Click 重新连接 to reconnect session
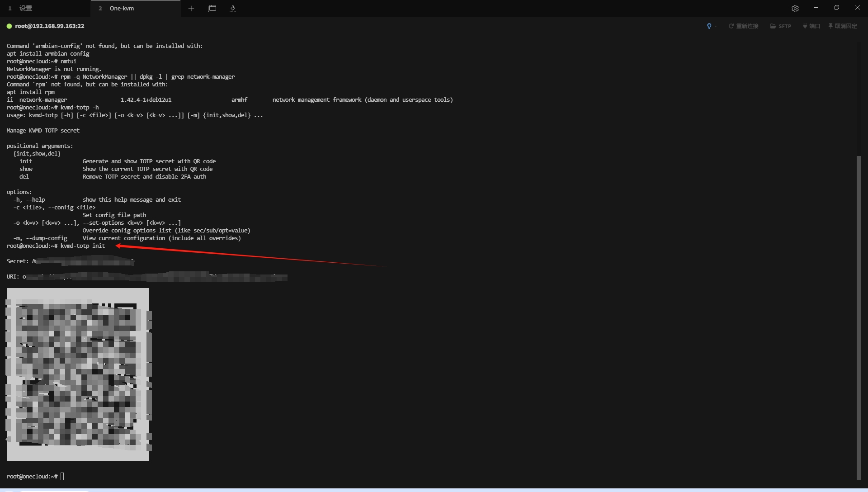Viewport: 868px width, 492px height. point(743,26)
